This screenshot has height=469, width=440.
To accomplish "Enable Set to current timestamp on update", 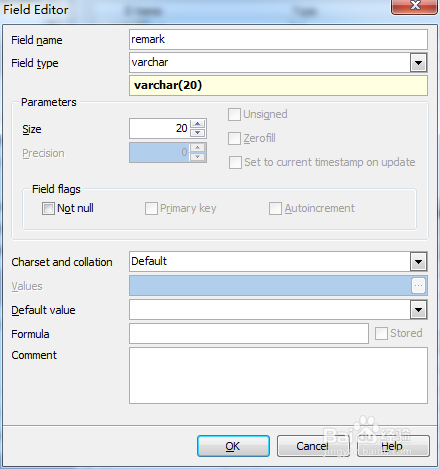I will [235, 163].
